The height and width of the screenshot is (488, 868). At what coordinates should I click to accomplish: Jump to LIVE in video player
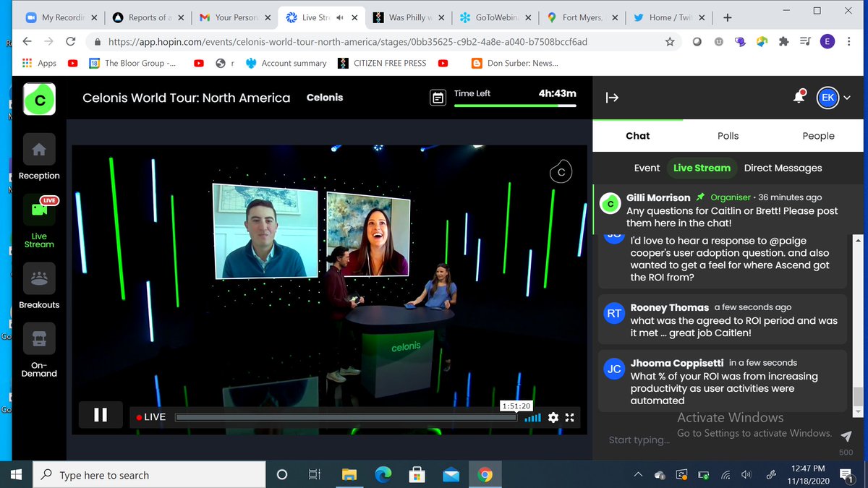pos(150,417)
